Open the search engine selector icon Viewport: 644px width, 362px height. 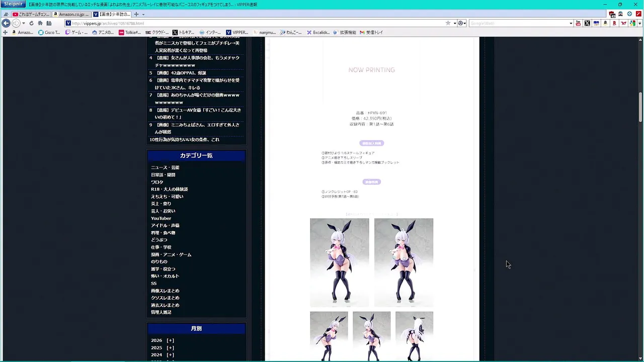461,23
